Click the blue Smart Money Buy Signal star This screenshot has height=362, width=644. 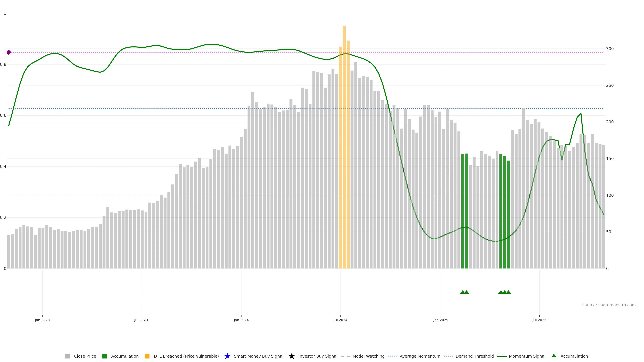[x=227, y=356]
